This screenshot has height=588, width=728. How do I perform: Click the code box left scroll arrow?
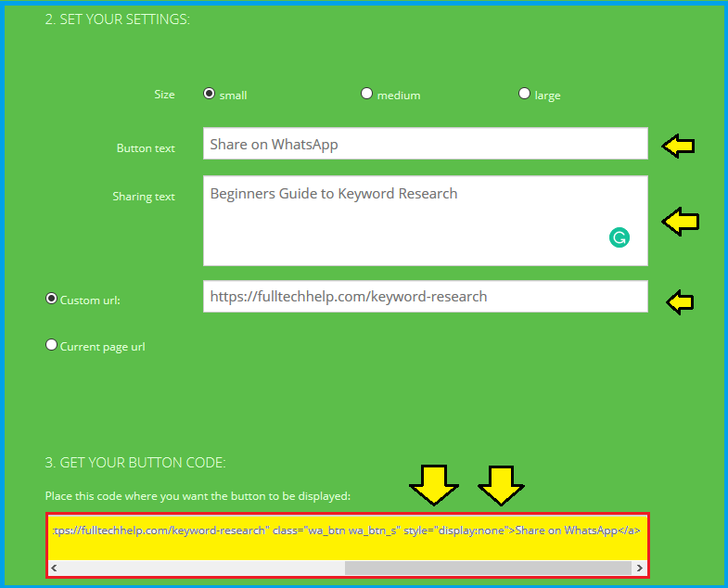pos(54,568)
